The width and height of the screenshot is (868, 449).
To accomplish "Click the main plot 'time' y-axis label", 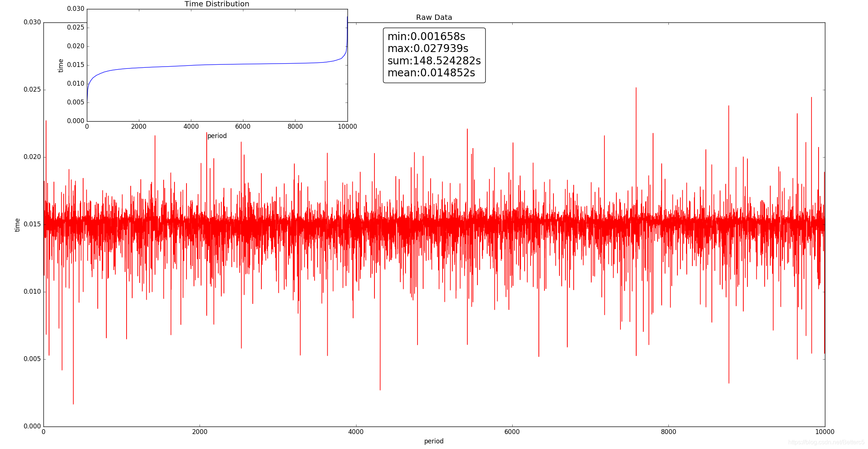I will [x=17, y=225].
